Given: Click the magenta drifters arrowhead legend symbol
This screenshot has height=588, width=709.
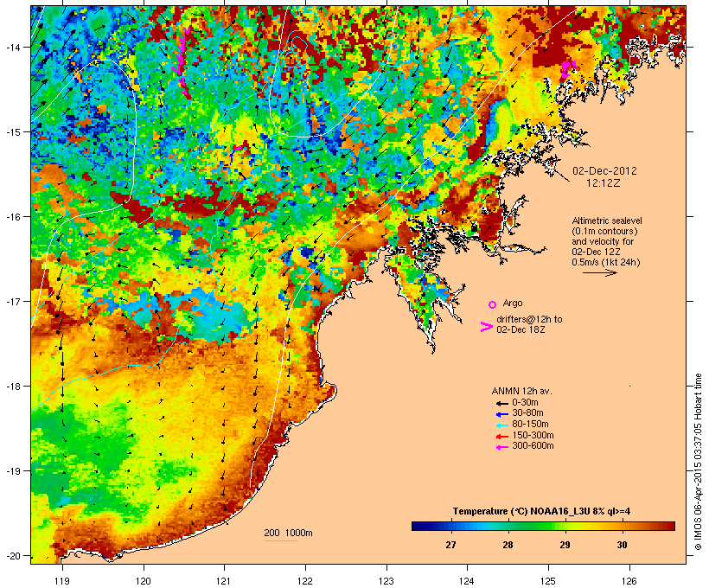Looking at the screenshot, I should (x=486, y=327).
